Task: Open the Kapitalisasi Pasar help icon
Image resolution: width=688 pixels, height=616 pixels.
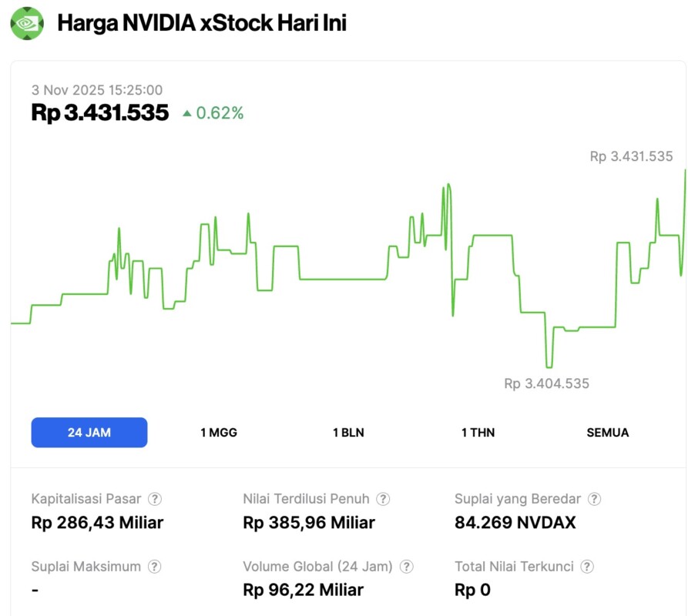Action: click(155, 499)
